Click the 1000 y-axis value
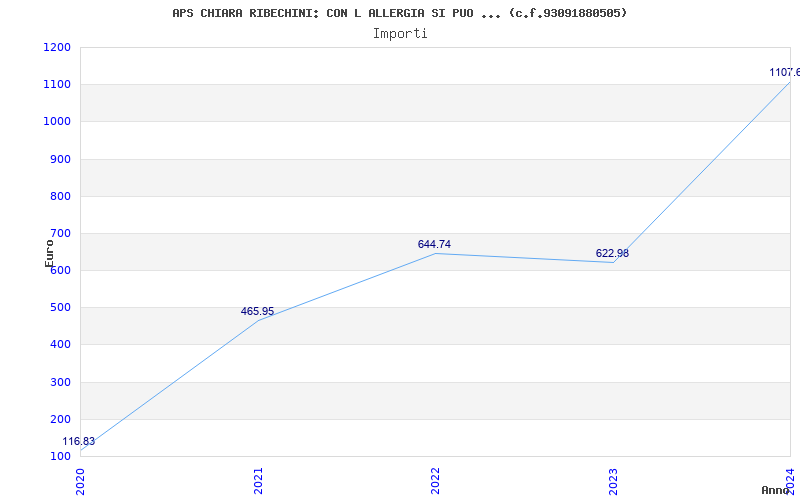 (x=57, y=121)
